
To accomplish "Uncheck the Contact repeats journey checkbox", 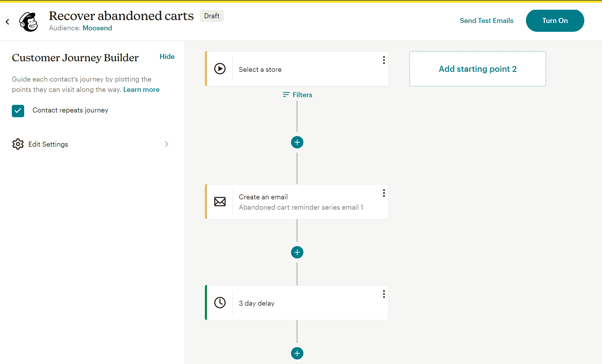I will (18, 111).
